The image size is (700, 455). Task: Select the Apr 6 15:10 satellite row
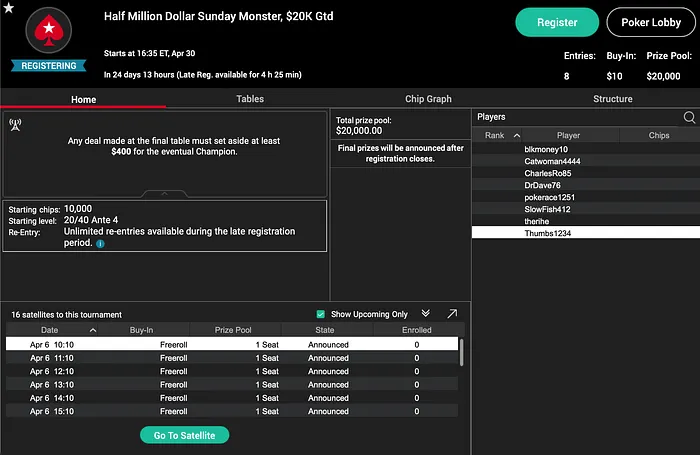tap(232, 411)
